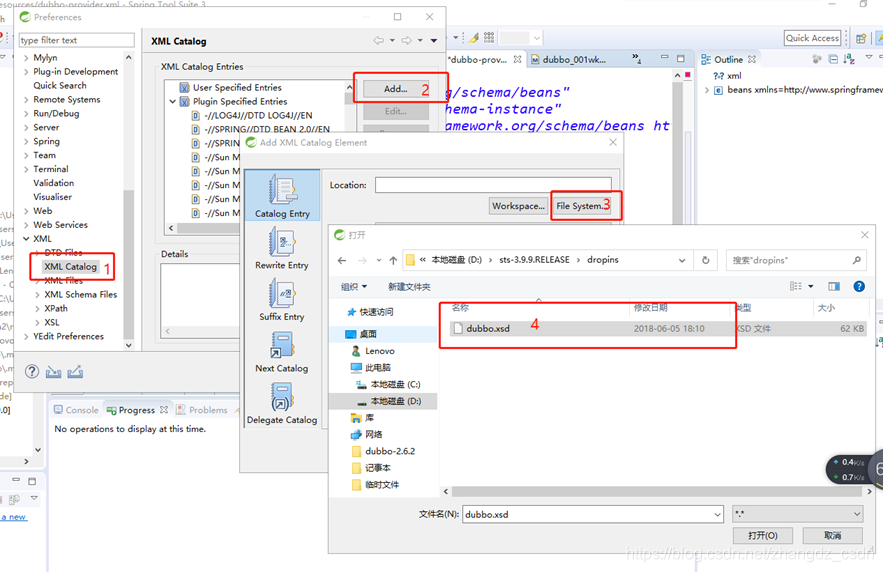Select XML Catalog in preferences tree
Image resolution: width=883 pixels, height=572 pixels.
click(70, 266)
